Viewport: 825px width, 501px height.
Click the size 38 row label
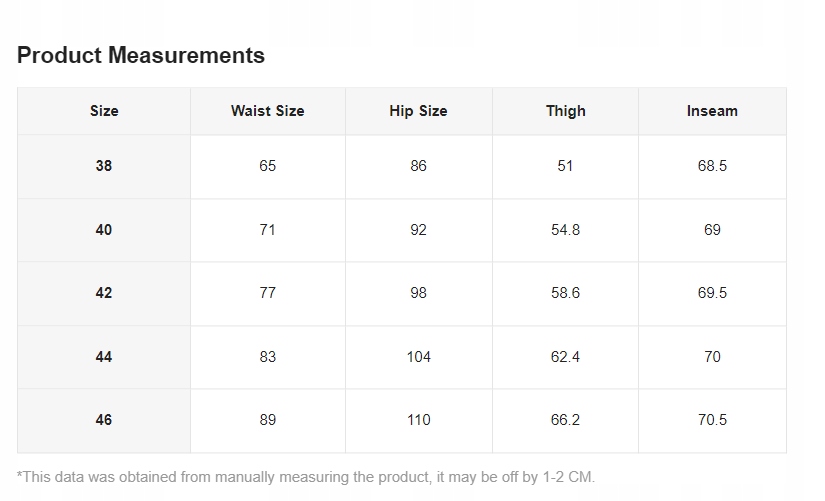coord(104,166)
